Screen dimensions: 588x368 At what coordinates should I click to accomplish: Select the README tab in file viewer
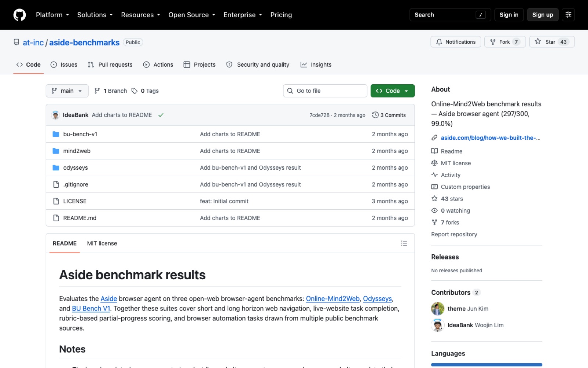pos(65,244)
